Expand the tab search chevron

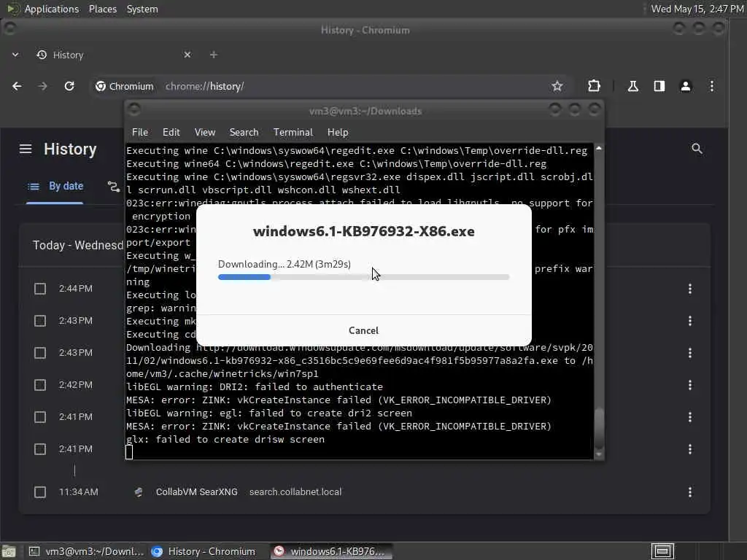pos(15,55)
